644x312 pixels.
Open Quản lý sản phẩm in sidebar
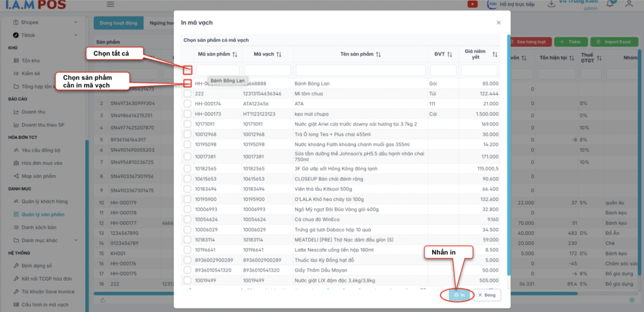click(43, 214)
